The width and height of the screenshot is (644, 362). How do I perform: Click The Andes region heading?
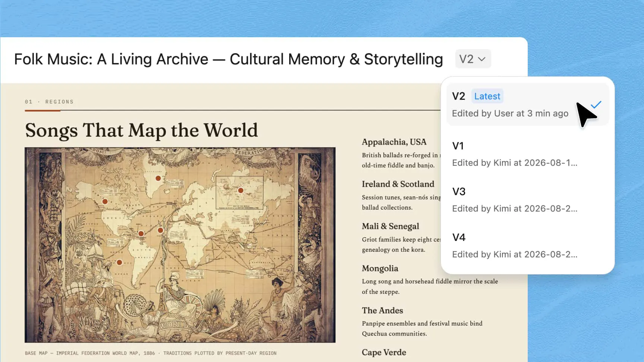tap(382, 310)
